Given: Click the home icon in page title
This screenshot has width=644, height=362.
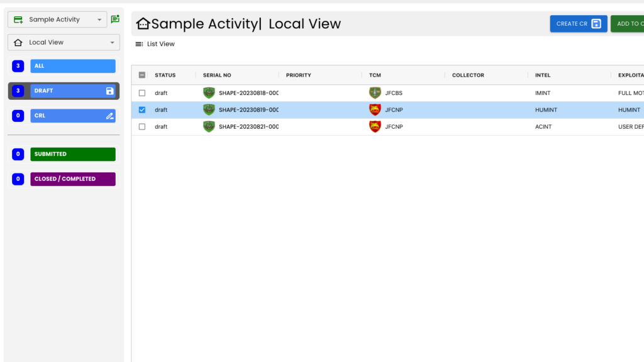Looking at the screenshot, I should click(x=143, y=24).
